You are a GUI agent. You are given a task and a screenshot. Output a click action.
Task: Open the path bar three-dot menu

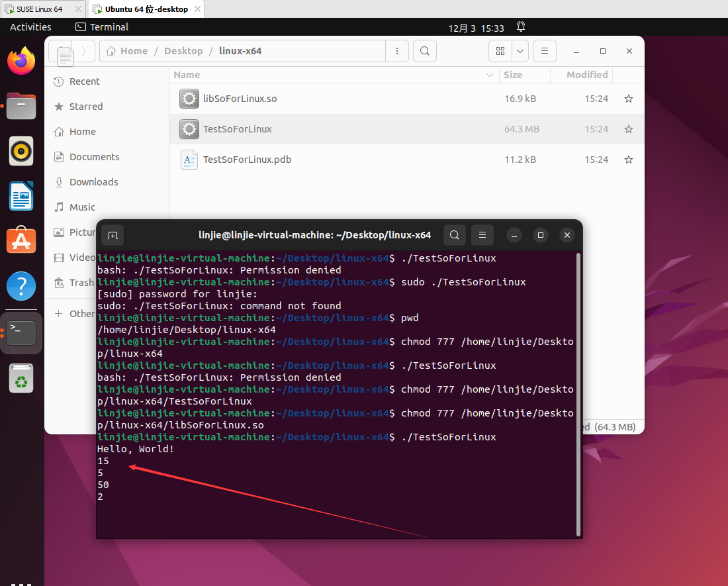[x=397, y=51]
